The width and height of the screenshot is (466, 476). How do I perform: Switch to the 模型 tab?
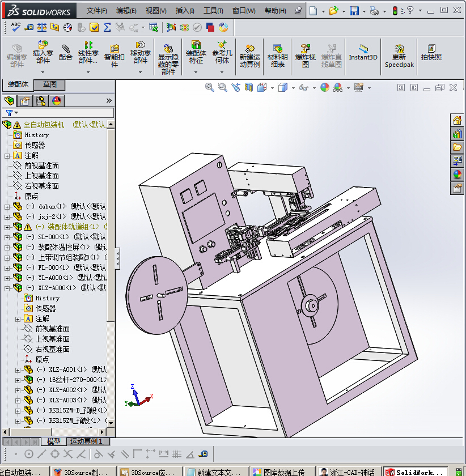coord(53,441)
